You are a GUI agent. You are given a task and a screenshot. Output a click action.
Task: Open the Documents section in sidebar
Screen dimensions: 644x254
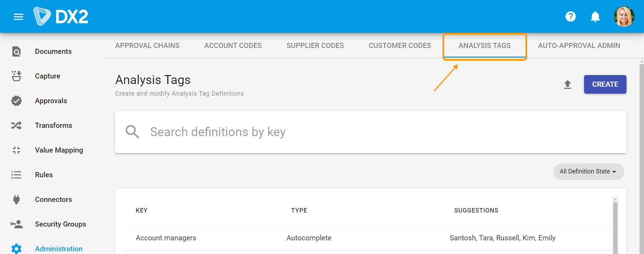(x=53, y=51)
